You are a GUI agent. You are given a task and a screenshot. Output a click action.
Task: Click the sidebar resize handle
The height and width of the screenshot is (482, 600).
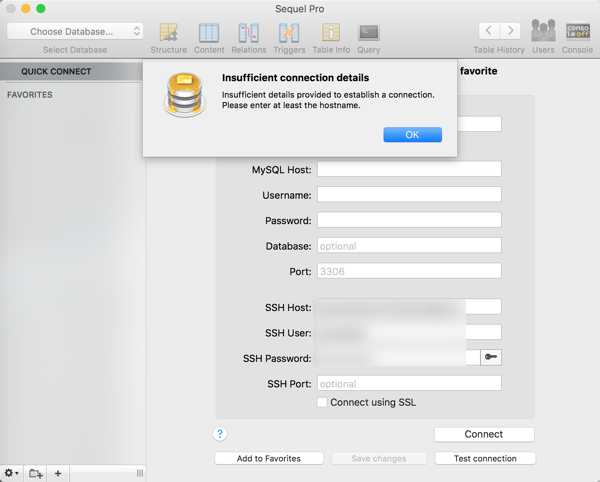(x=140, y=473)
